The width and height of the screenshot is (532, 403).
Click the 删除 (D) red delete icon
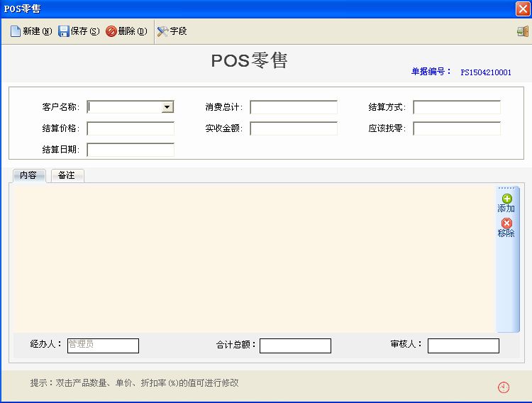click(111, 31)
